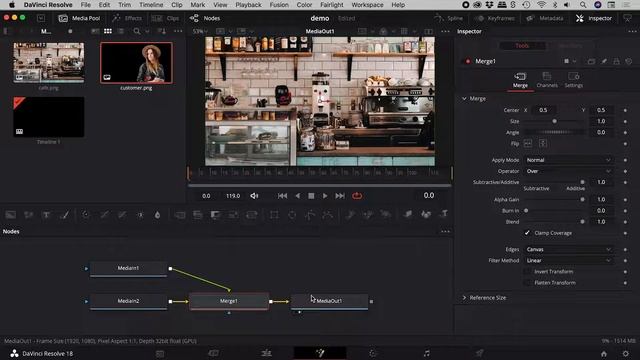The image size is (640, 360).
Task: Open the Workspace menu
Action: (x=367, y=5)
